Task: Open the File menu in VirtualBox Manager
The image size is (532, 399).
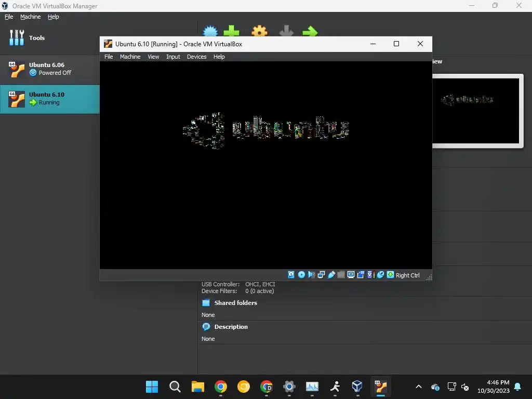Action: (x=9, y=17)
